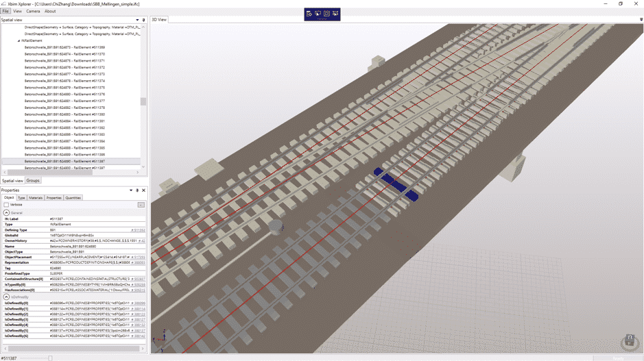The height and width of the screenshot is (361, 644).
Task: Switch to the Quantities tab
Action: click(73, 198)
